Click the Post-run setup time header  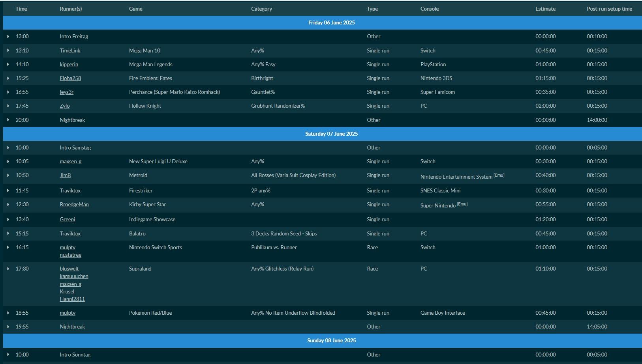(609, 9)
